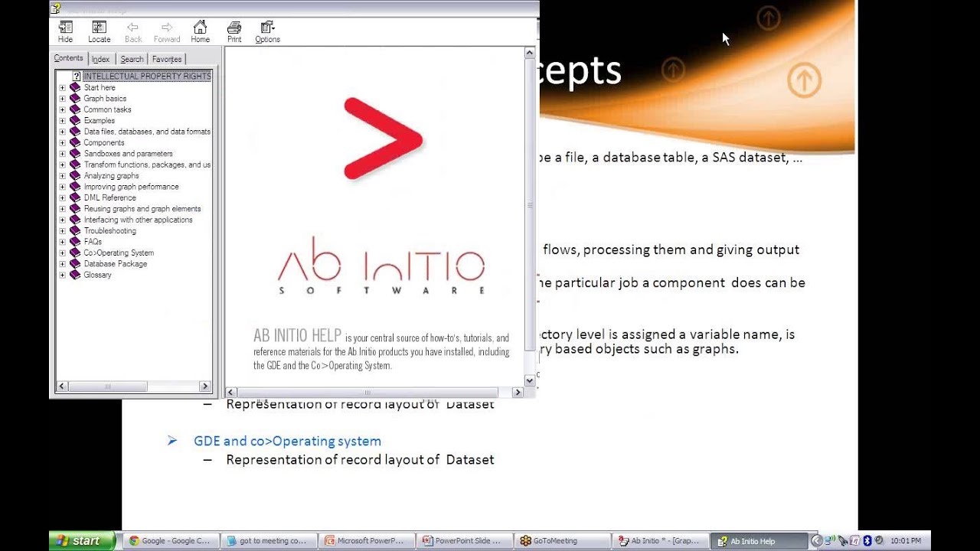Screen dimensions: 980x551
Task: Click topic pane vertical scrollbar thumb
Action: pos(529,204)
